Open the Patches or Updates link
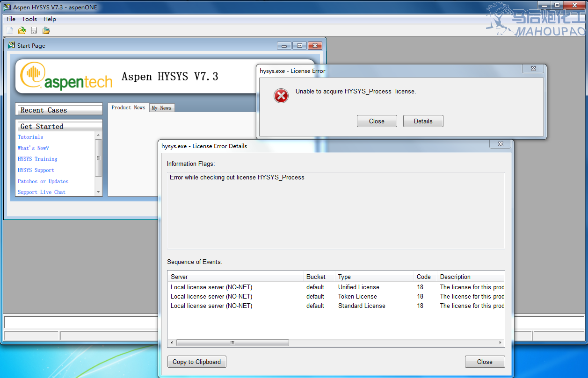The image size is (588, 378). [43, 181]
